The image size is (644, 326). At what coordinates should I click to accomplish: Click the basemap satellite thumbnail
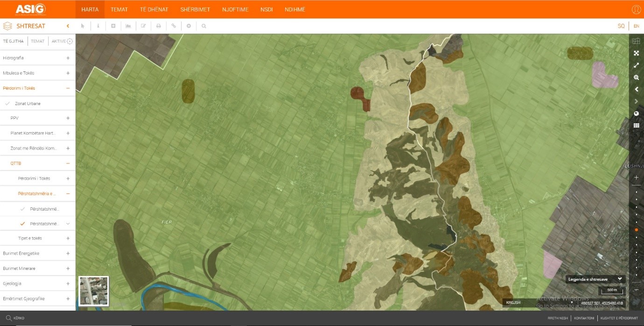(x=94, y=291)
